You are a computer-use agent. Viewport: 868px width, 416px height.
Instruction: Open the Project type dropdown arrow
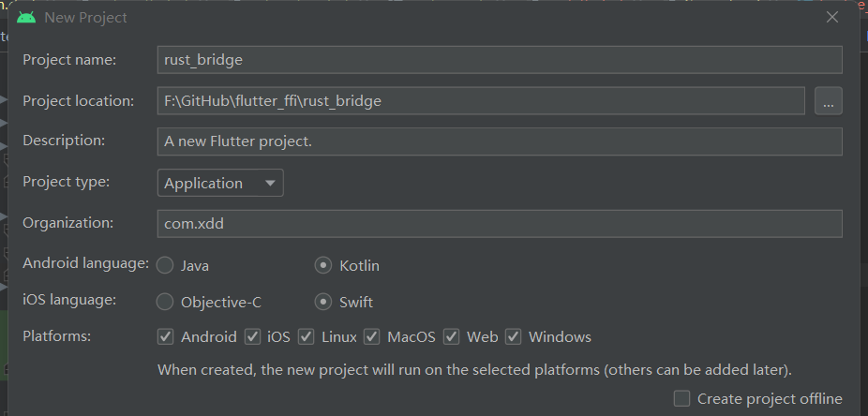coord(270,183)
